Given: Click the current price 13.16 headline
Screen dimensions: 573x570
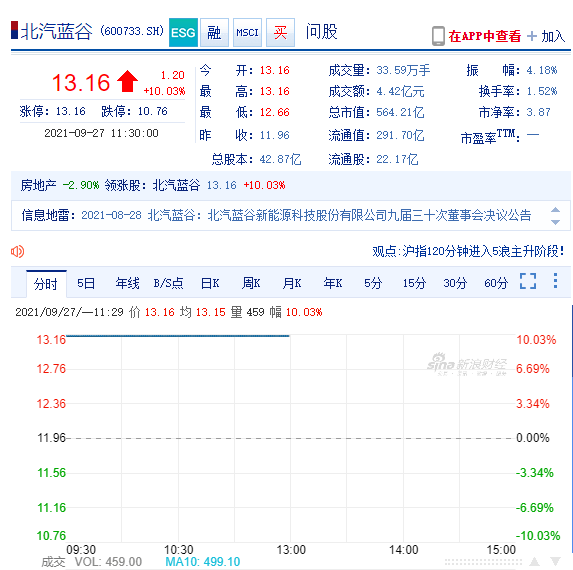Looking at the screenshot, I should pyautogui.click(x=81, y=82).
